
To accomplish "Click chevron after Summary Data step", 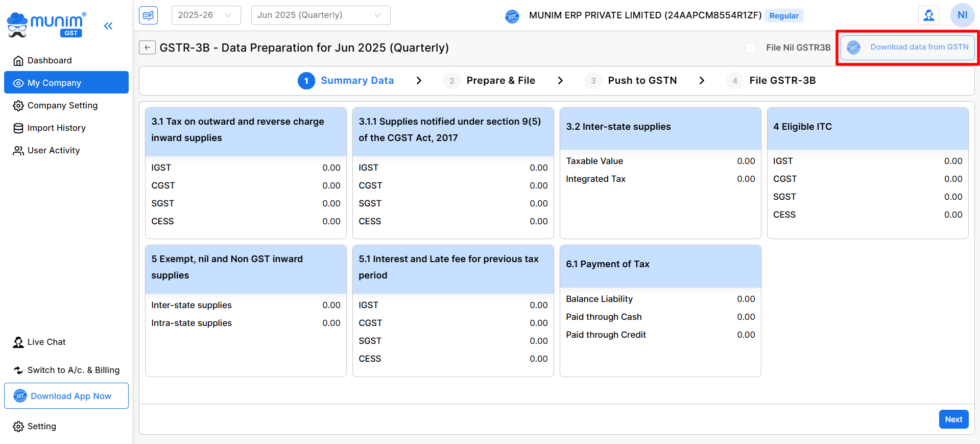I will 419,81.
